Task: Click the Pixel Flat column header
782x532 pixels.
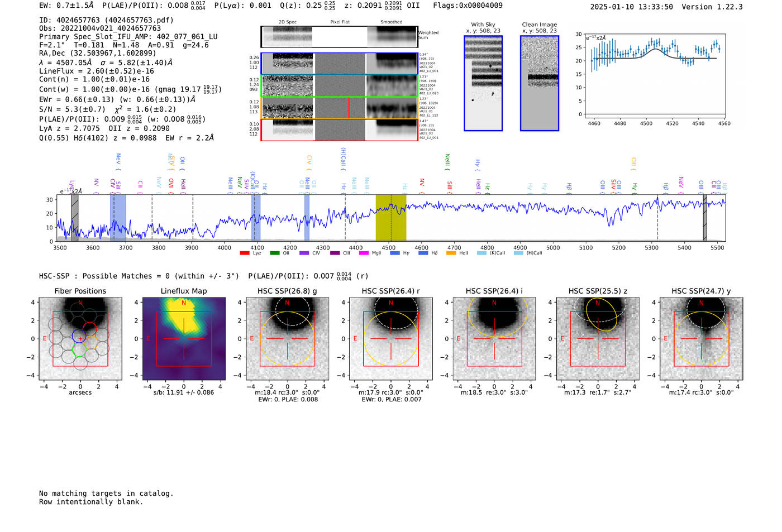Action: [x=340, y=22]
